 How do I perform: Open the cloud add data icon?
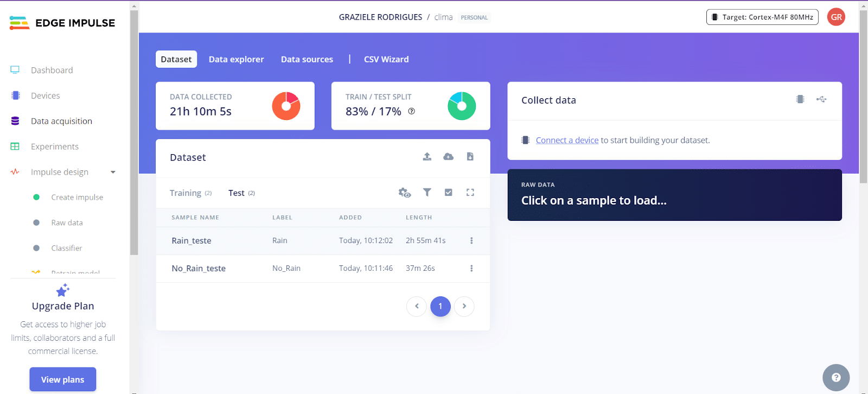[x=448, y=157]
